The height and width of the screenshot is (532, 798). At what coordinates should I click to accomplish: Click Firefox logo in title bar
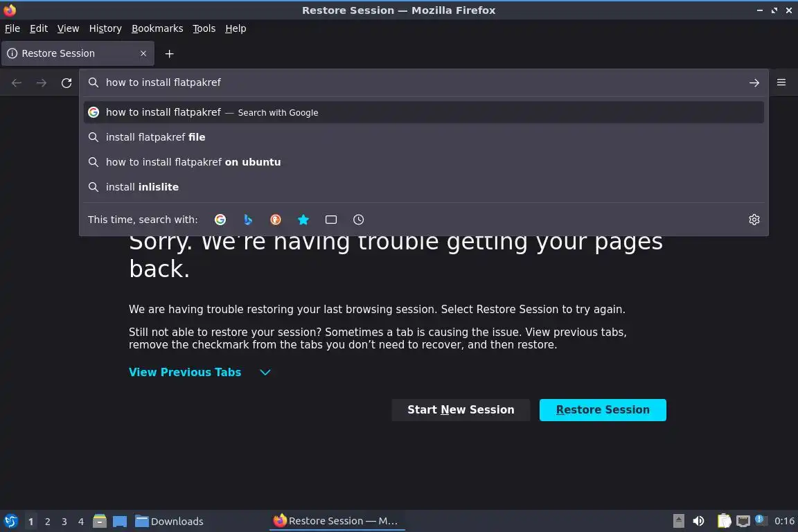(x=10, y=10)
